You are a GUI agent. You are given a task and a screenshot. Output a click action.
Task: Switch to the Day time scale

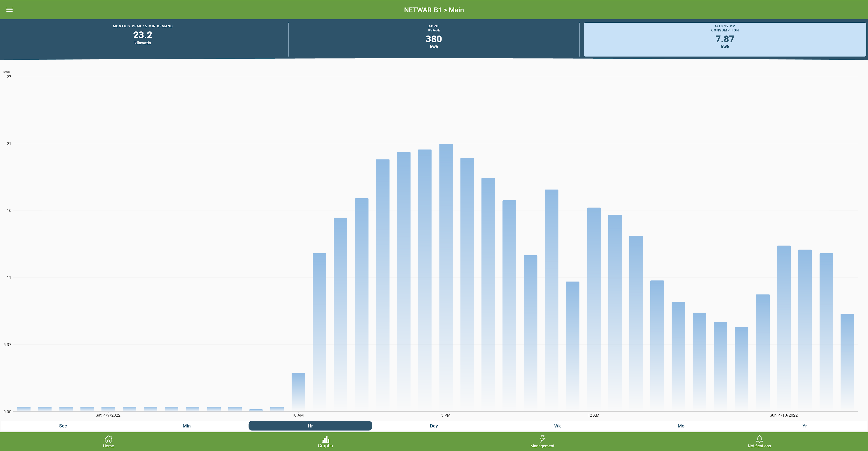tap(434, 426)
